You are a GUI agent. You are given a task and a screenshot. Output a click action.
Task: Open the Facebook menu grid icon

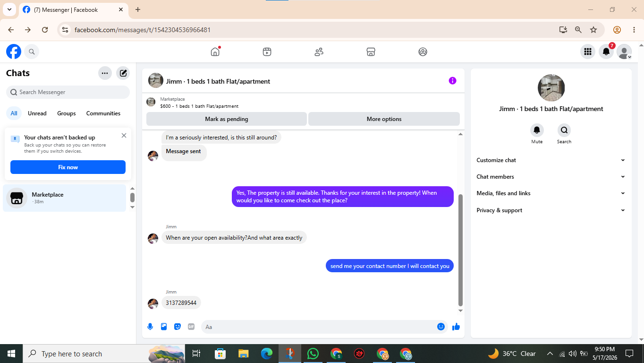pyautogui.click(x=588, y=52)
